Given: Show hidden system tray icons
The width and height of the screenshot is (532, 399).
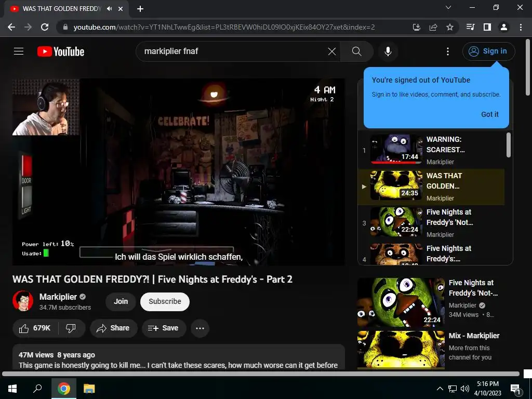Looking at the screenshot, I should pos(440,389).
